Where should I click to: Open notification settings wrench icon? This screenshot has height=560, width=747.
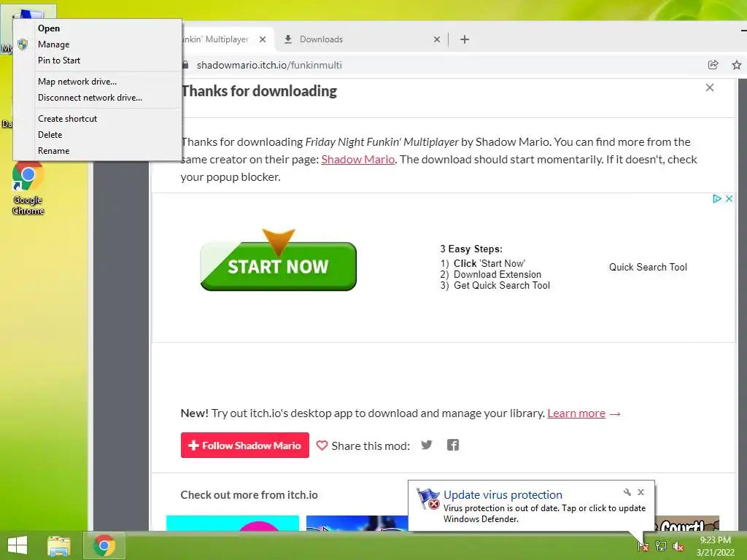click(627, 492)
